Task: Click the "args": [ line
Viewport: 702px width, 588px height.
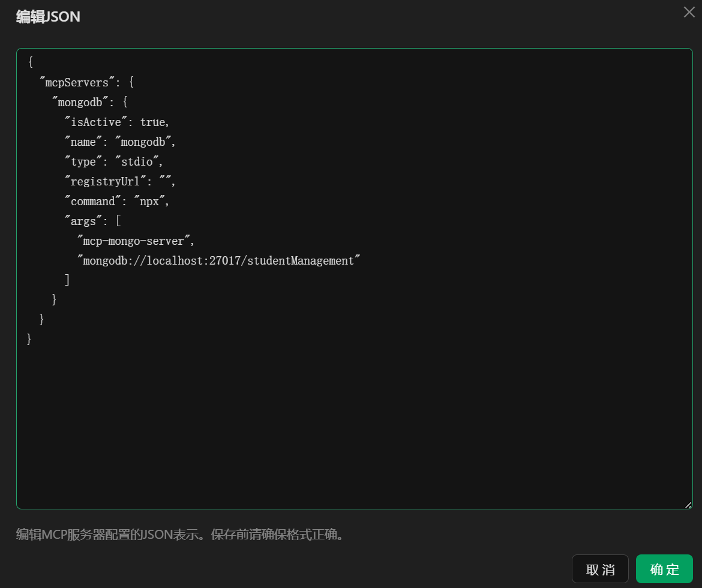Action: click(92, 221)
